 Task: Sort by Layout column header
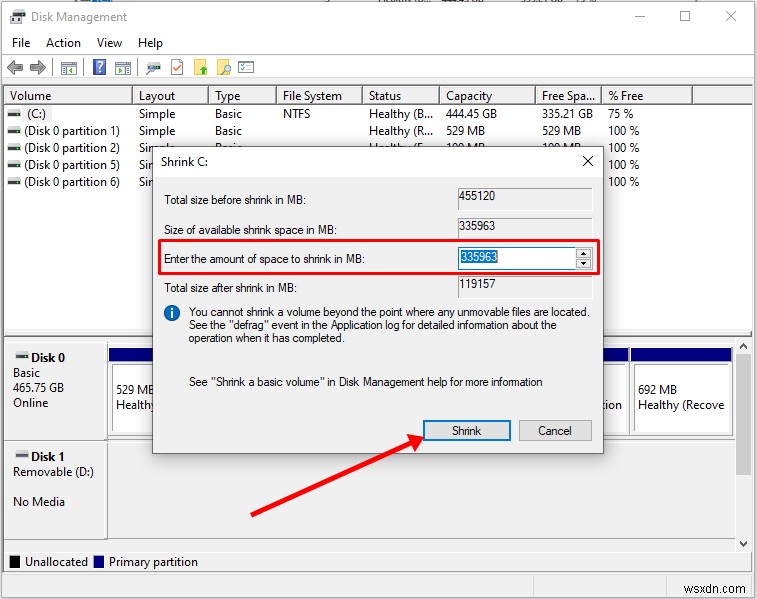[x=170, y=96]
